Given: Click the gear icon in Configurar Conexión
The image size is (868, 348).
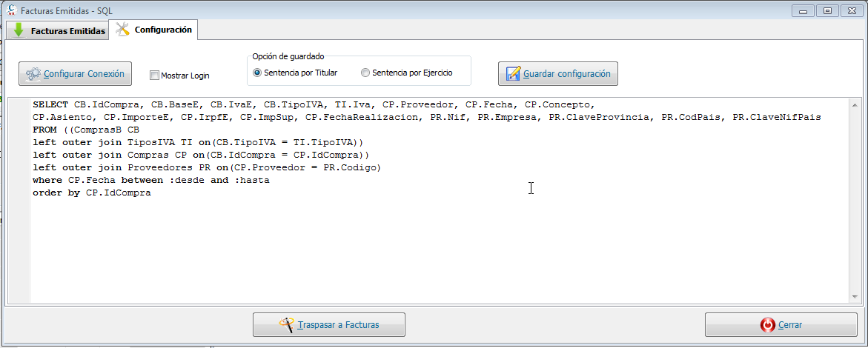Looking at the screenshot, I should click(x=33, y=73).
